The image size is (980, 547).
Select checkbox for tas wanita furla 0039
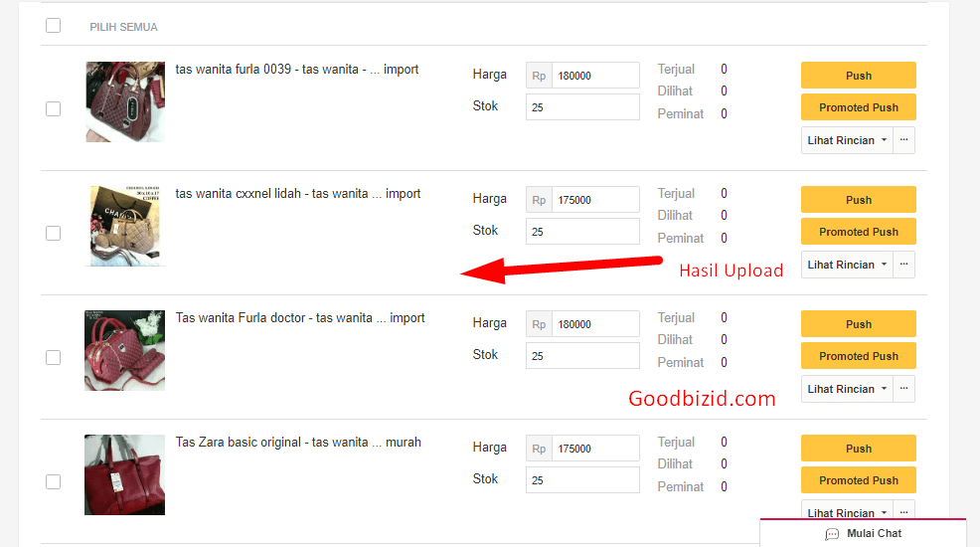(54, 108)
